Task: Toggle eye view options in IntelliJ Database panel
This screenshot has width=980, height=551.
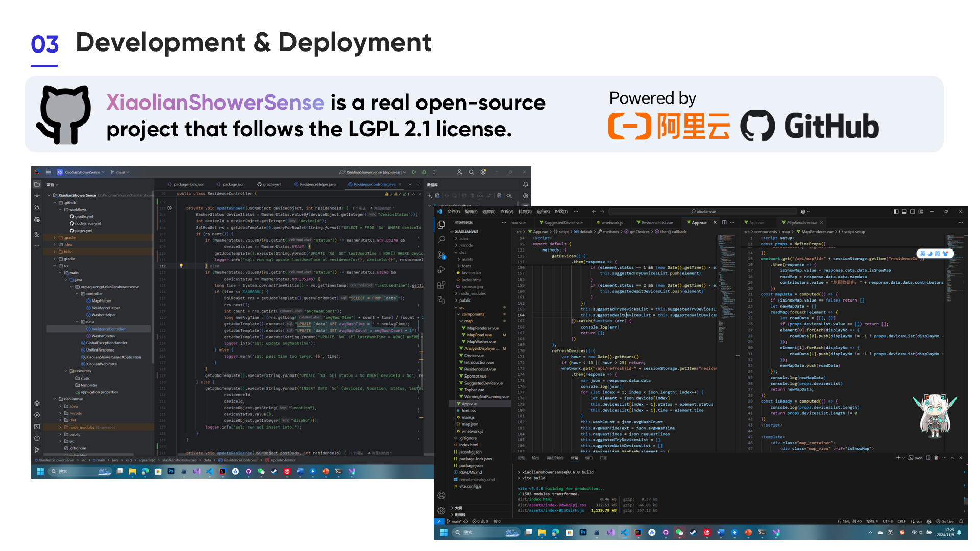Action: click(509, 195)
